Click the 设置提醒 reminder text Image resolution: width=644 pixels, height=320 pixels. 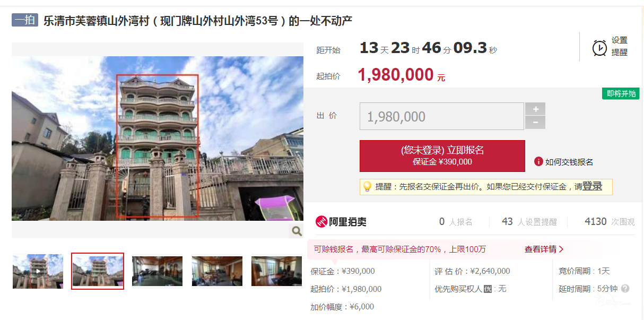pos(620,46)
